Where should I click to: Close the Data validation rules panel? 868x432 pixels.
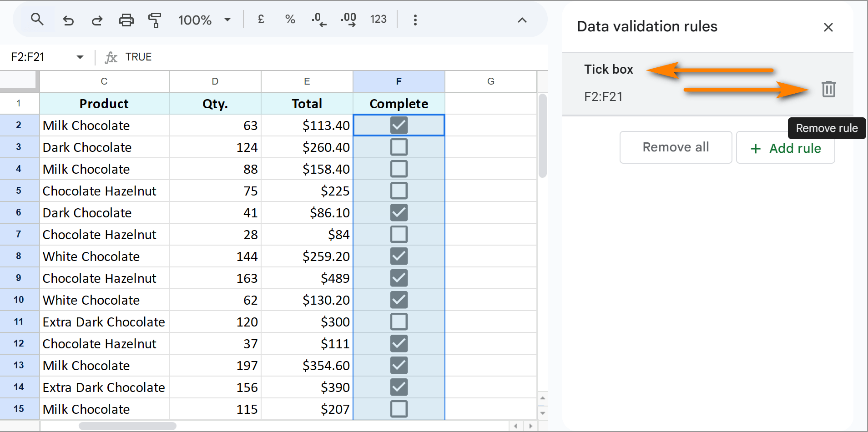tap(828, 27)
